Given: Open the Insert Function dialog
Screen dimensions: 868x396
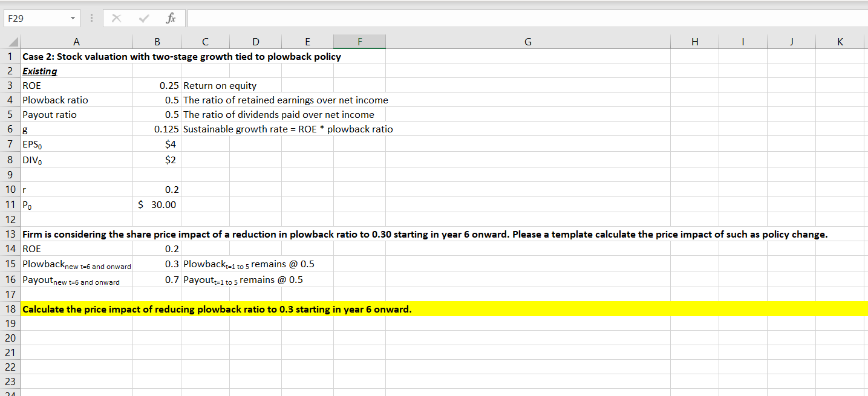Looking at the screenshot, I should point(172,18).
